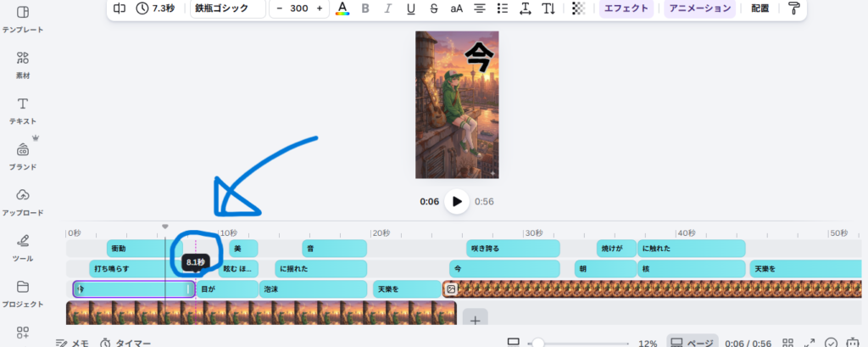Open the プロジェクト (Projects) folder icon
The height and width of the screenshot is (347, 868).
coord(23,293)
